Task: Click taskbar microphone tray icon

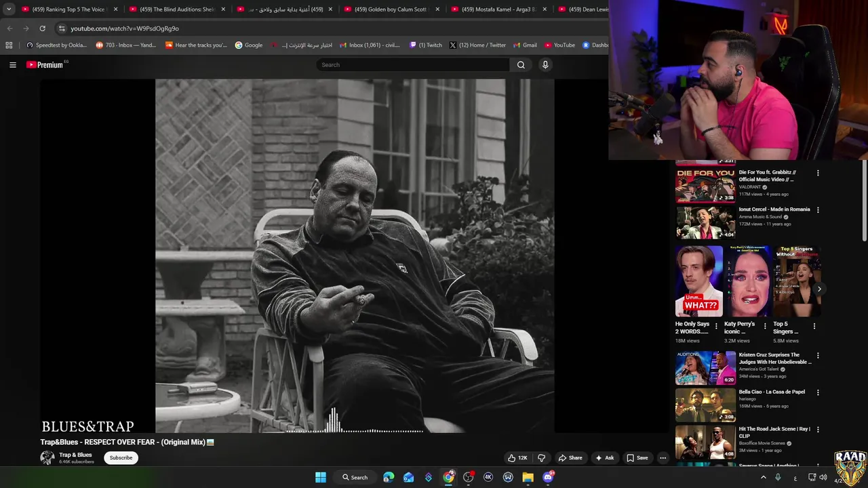Action: tap(778, 477)
